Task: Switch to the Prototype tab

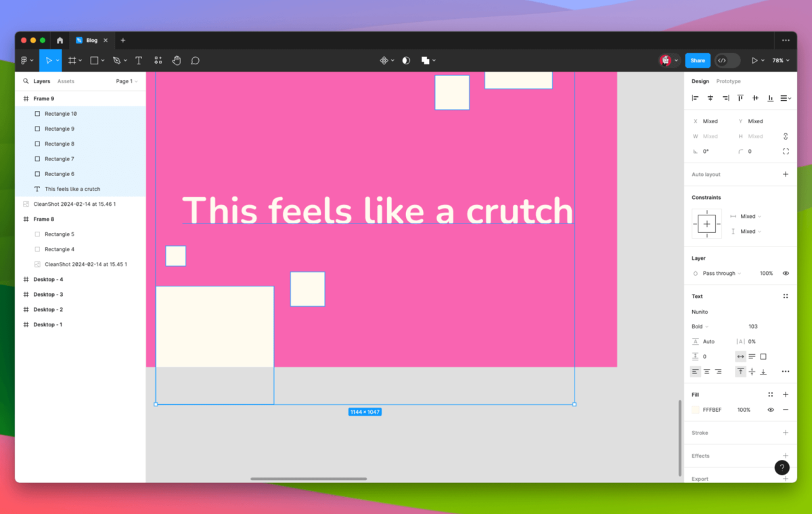Action: [x=728, y=81]
